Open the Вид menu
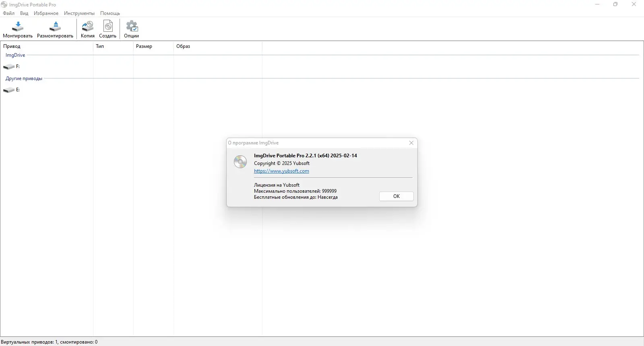The height and width of the screenshot is (346, 644). click(x=24, y=13)
